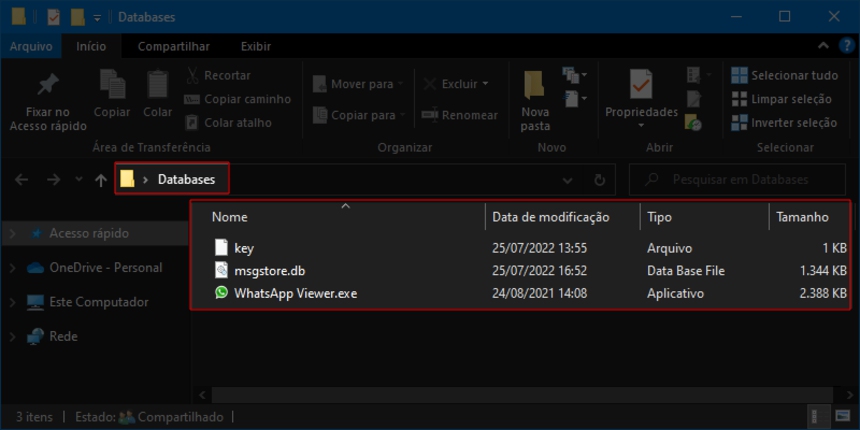This screenshot has width=860, height=430.
Task: Click the Data Base File type cell
Action: point(686,271)
